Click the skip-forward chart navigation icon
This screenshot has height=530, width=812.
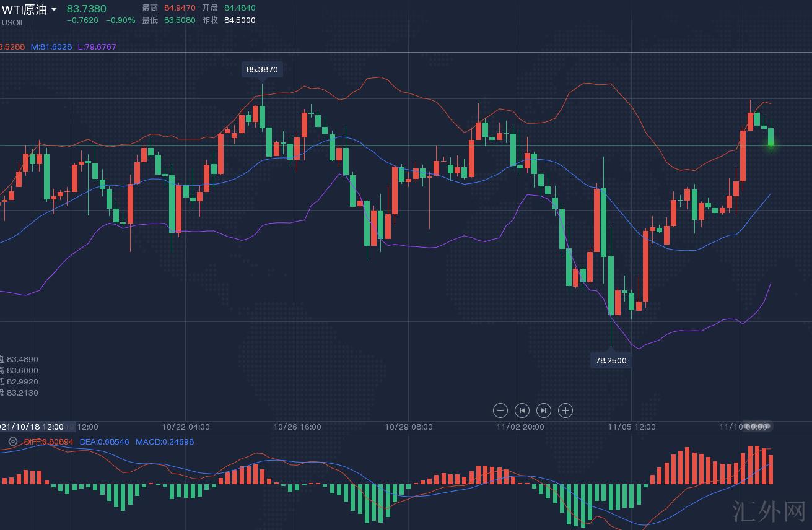pos(543,410)
